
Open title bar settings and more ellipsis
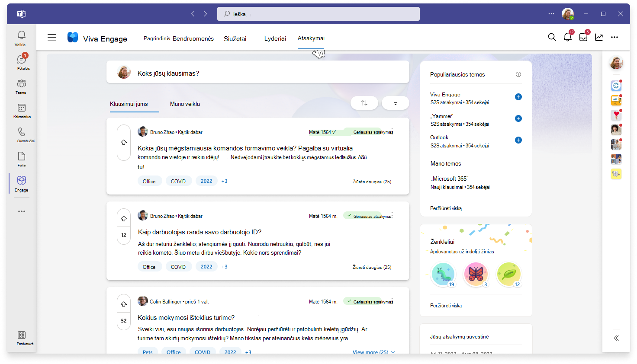click(x=551, y=14)
